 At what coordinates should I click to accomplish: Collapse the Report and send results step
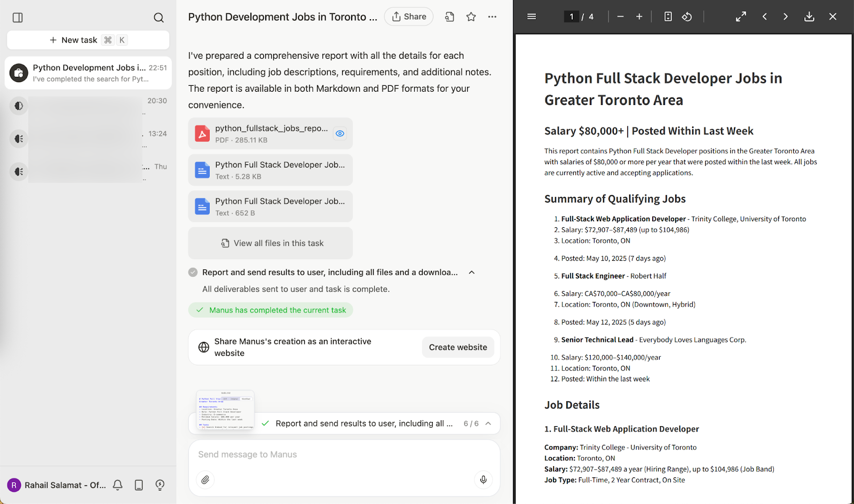pos(472,273)
